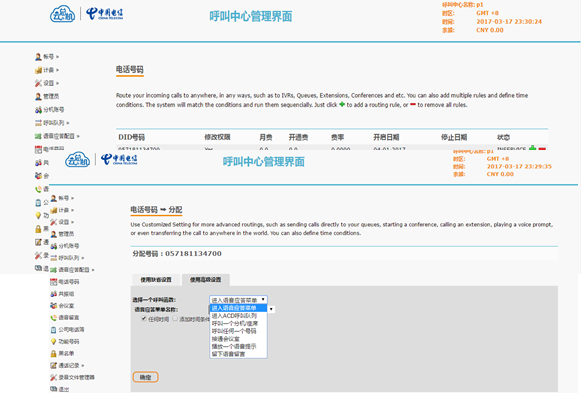The height and width of the screenshot is (393, 581).
Task: Expand the 设置 arrow in the upper sidebar
Action: click(x=57, y=83)
